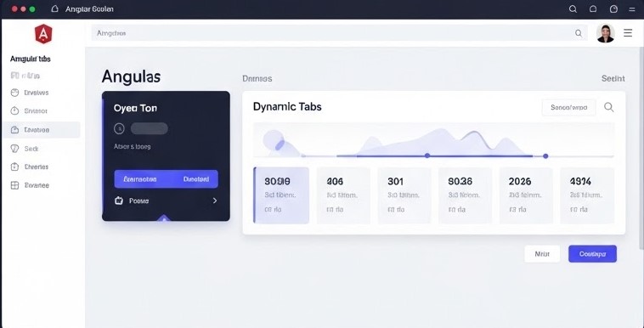Select the '406' tab card

(x=343, y=195)
